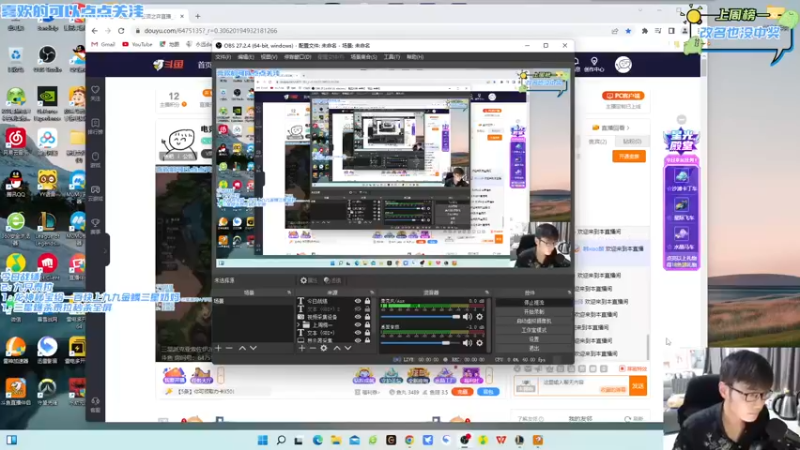Pop out the Sources dock
The height and width of the screenshot is (450, 800).
(371, 292)
